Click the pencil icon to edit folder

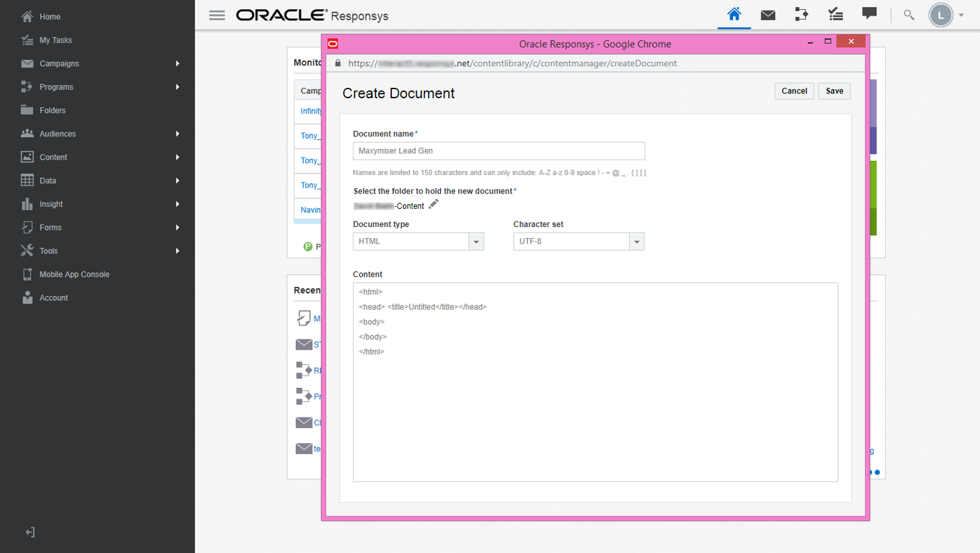click(x=434, y=204)
